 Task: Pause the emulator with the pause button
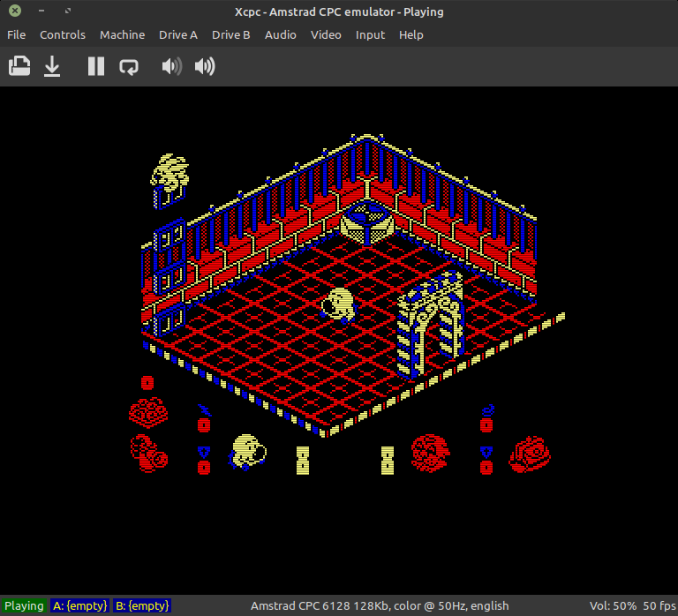[96, 66]
